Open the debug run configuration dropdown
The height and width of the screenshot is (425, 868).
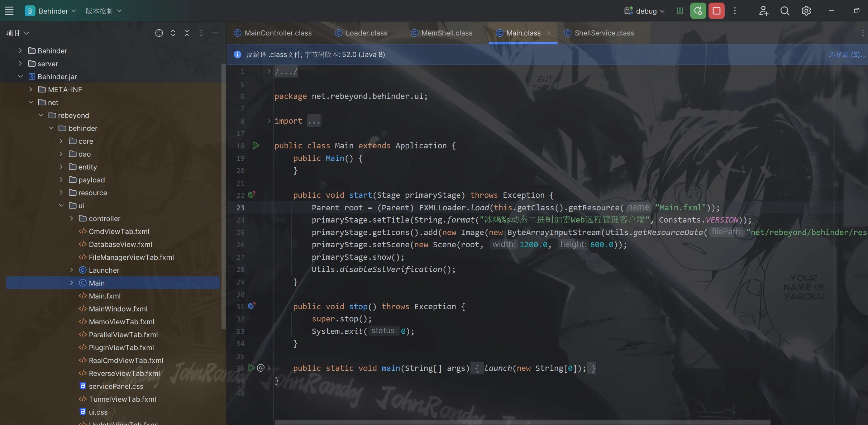[x=645, y=11]
